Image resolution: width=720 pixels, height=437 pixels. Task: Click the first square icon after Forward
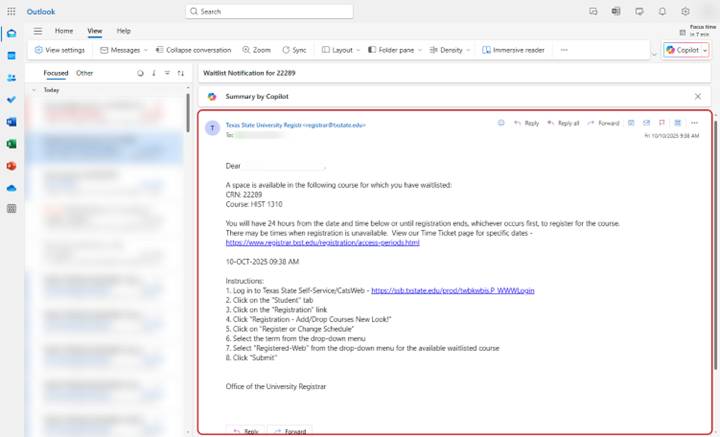click(631, 123)
